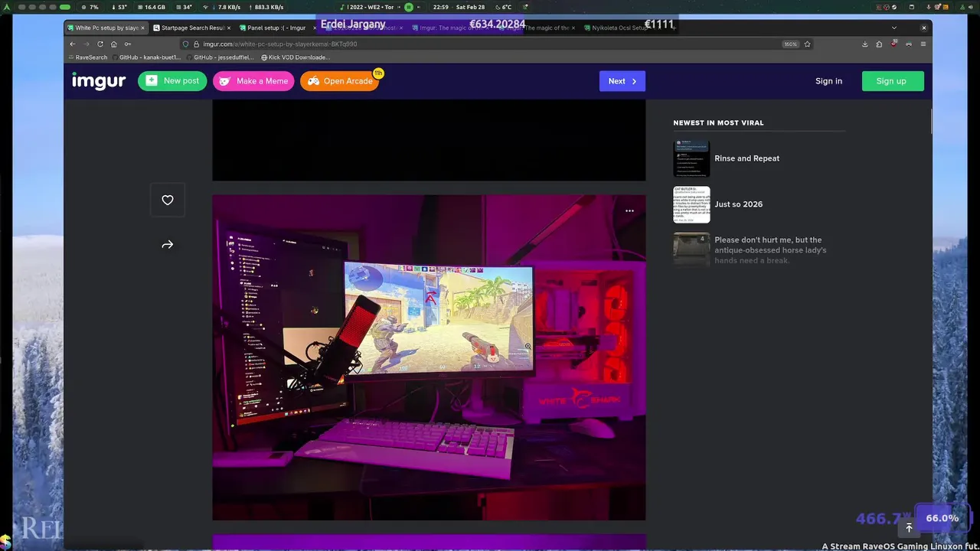
Task: Create a New post
Action: click(x=172, y=81)
